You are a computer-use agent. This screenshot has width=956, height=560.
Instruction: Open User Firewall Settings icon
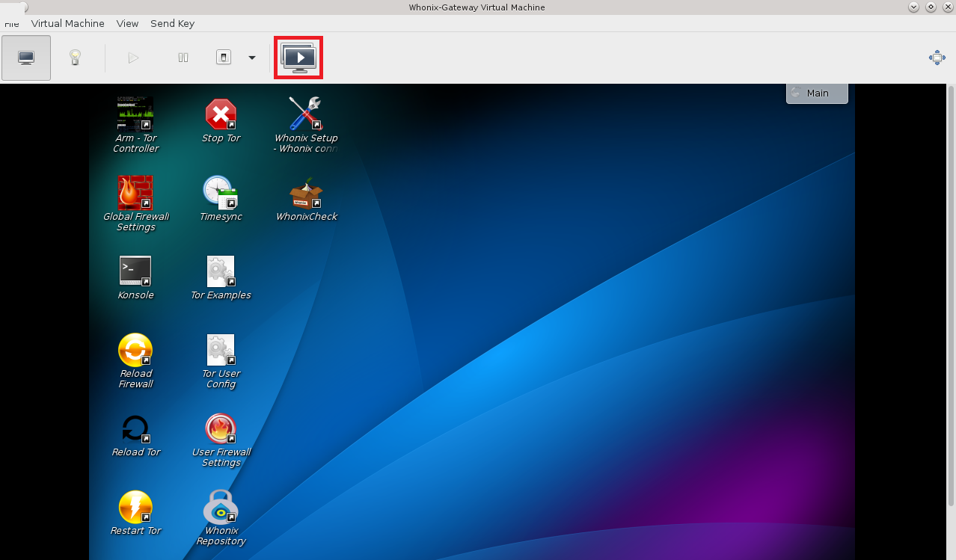point(221,428)
